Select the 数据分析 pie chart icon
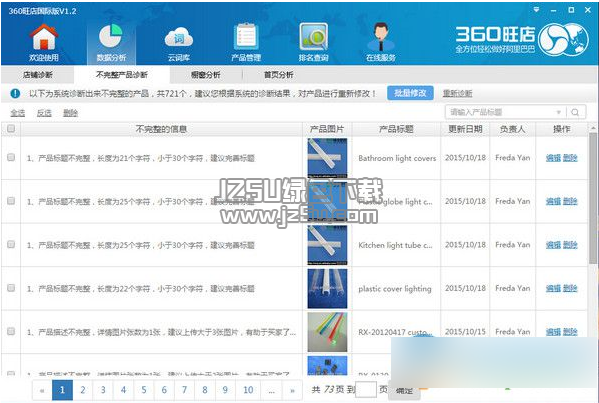 [x=111, y=37]
